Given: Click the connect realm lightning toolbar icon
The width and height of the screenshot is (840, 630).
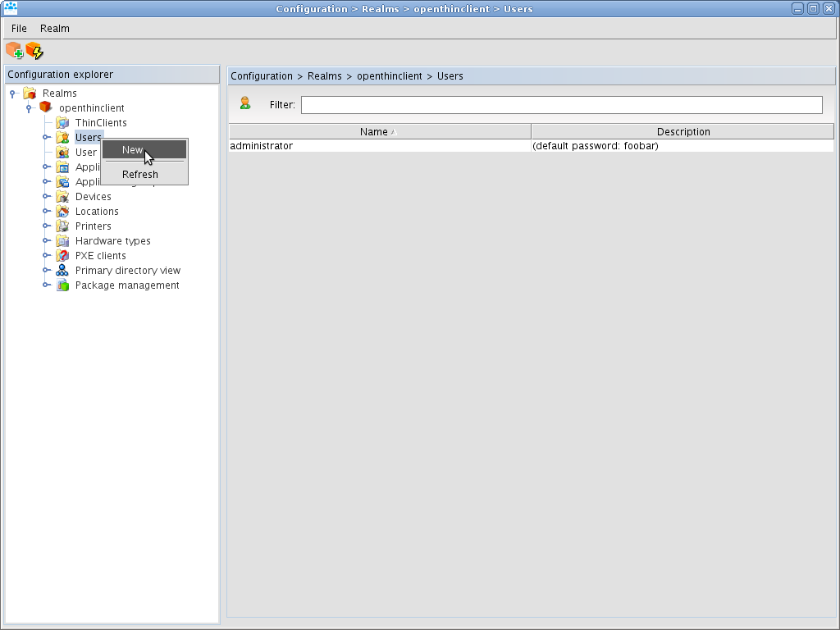Looking at the screenshot, I should [34, 51].
